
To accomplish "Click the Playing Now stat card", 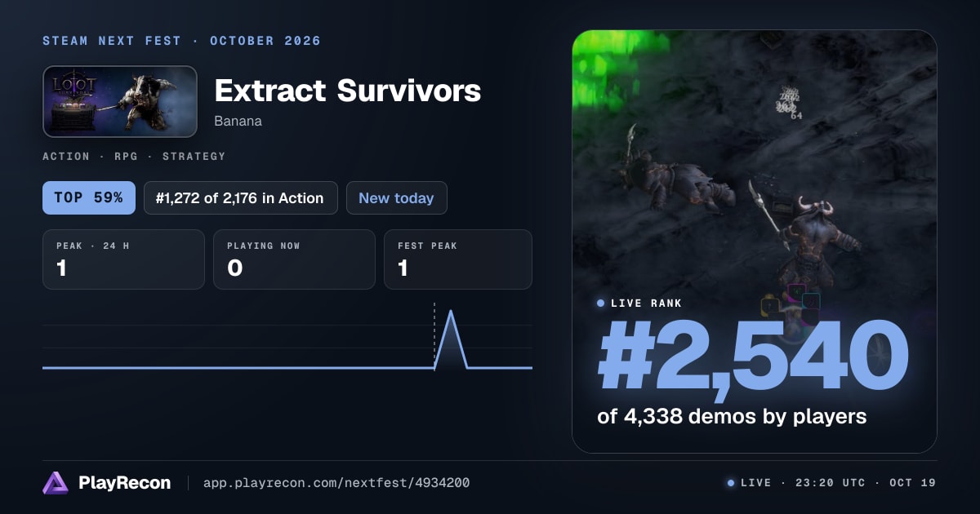I will click(294, 259).
